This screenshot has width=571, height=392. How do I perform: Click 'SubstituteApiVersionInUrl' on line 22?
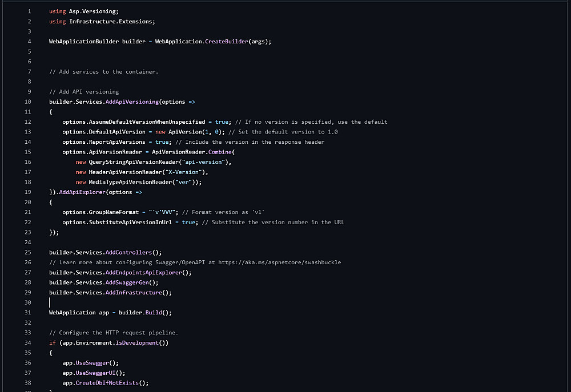pyautogui.click(x=130, y=222)
